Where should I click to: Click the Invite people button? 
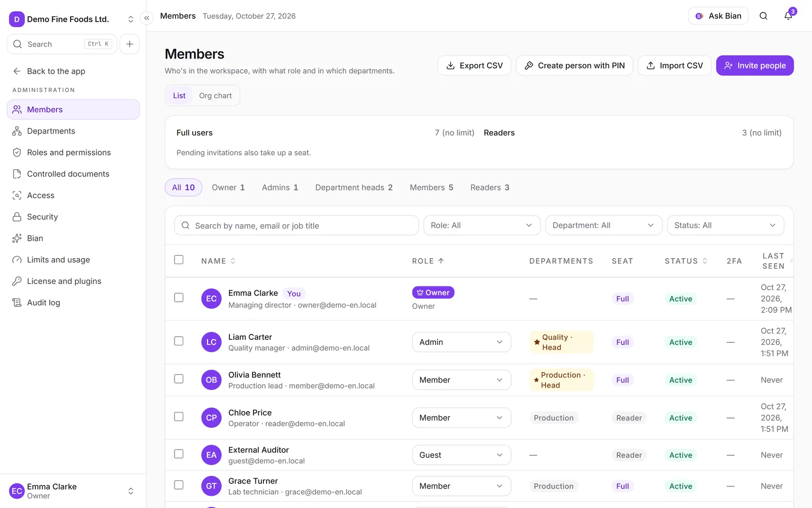pos(755,66)
